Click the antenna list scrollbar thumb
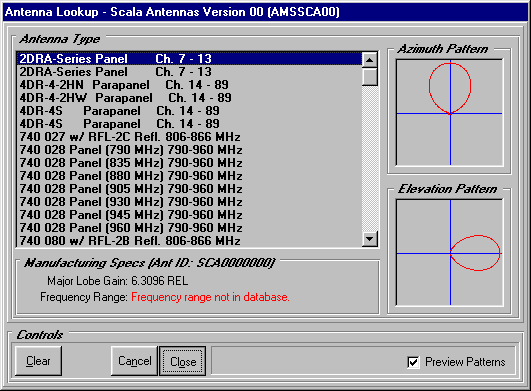Viewport: 531px width, 391px height. click(369, 77)
